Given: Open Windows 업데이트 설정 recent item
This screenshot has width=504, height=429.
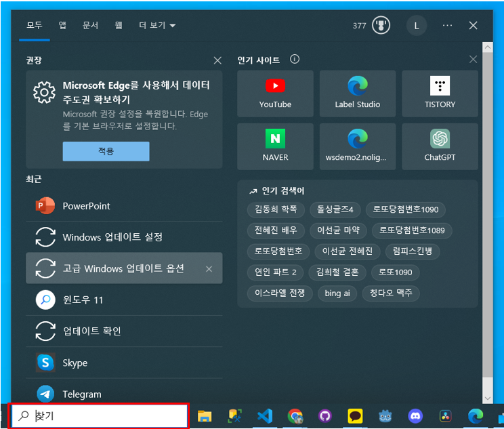Looking at the screenshot, I should [x=124, y=237].
